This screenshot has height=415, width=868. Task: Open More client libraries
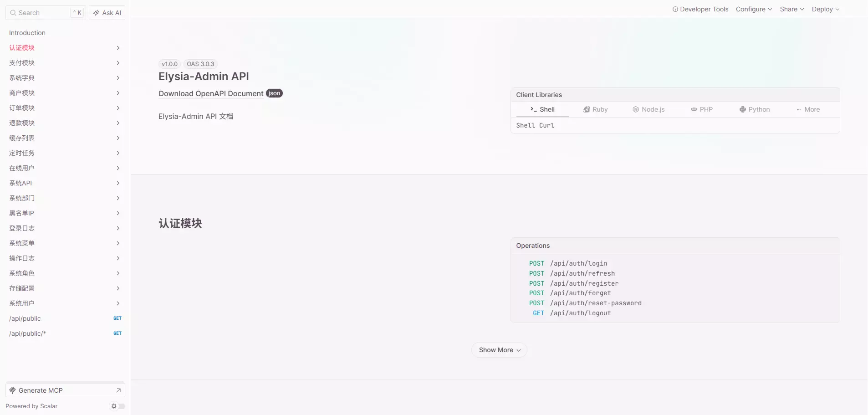(x=808, y=109)
